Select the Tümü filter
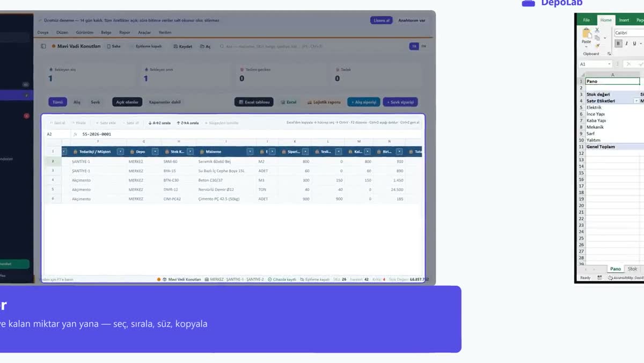The height and width of the screenshot is (363, 644). tap(57, 102)
